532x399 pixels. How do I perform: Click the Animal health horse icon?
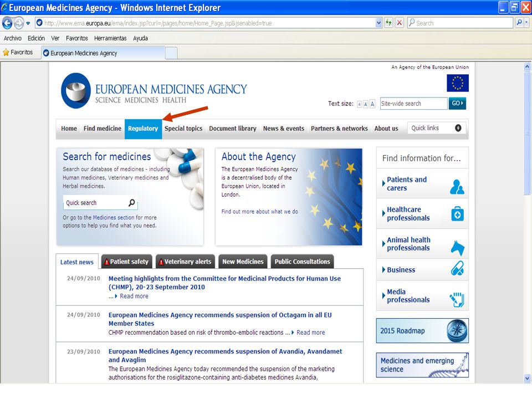458,248
